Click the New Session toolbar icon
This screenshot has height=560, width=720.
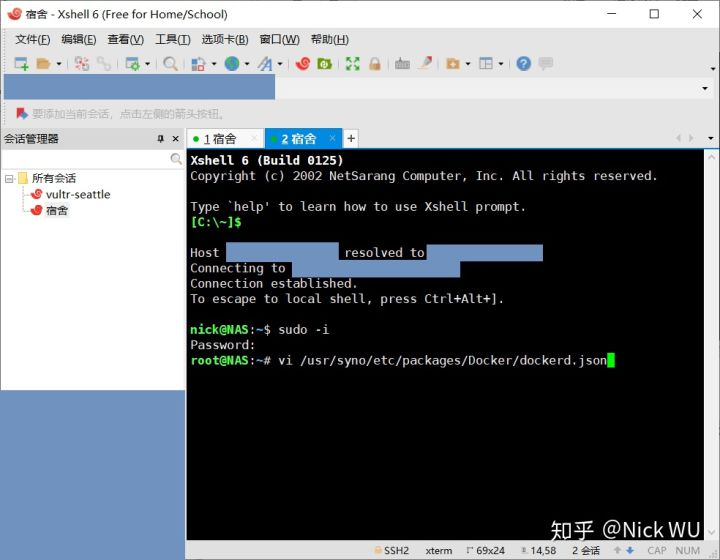click(21, 63)
